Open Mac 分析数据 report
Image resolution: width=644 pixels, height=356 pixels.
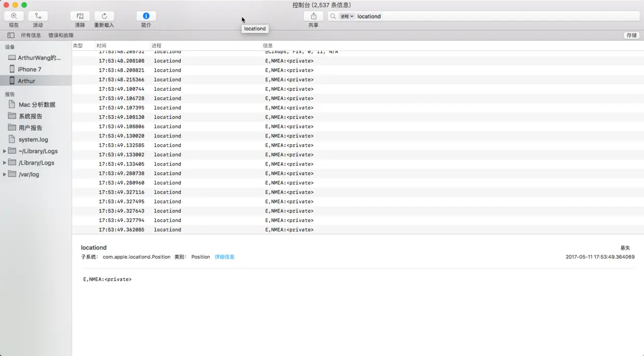[36, 104]
